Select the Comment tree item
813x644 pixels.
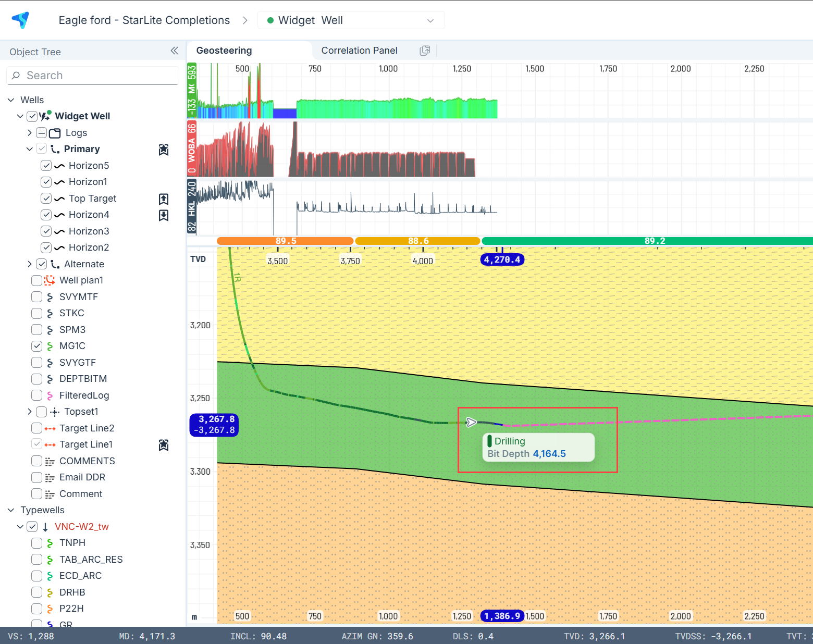pyautogui.click(x=81, y=494)
